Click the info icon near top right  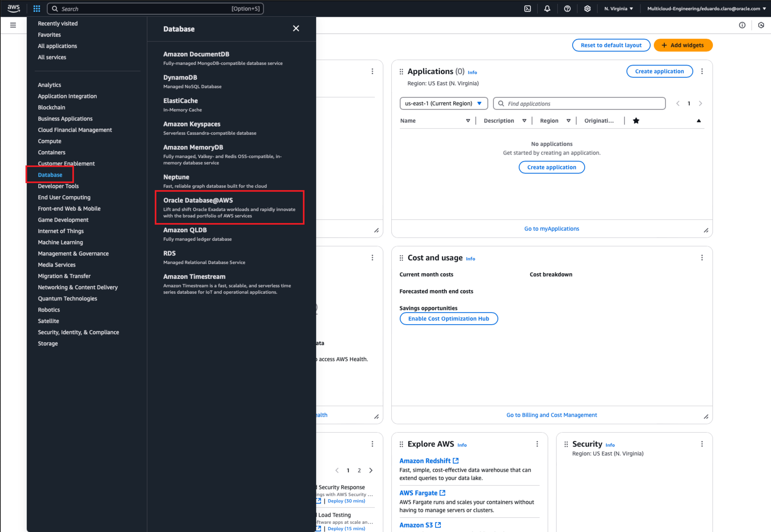coord(742,25)
